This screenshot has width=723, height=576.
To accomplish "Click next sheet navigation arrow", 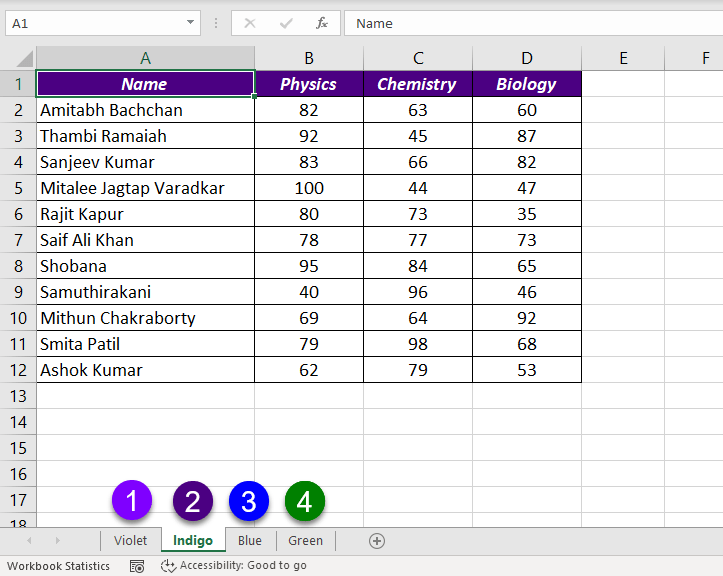I will point(58,540).
